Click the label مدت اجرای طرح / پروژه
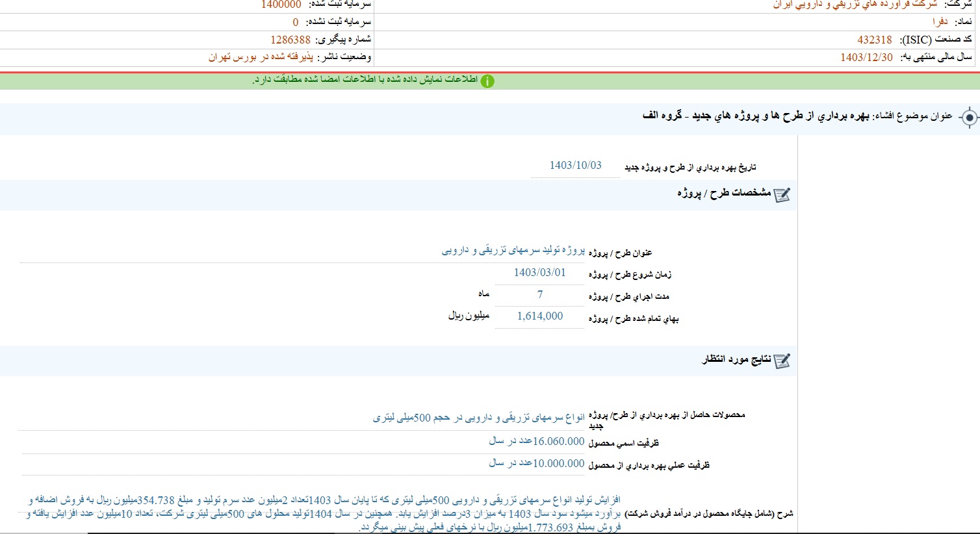Screen dimensions: 980x534 pyautogui.click(x=628, y=297)
